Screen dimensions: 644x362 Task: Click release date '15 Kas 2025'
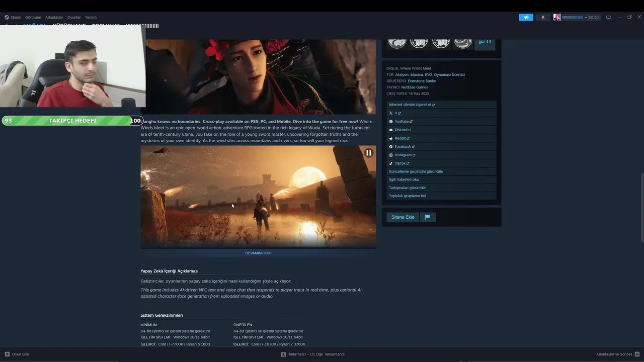point(419,94)
